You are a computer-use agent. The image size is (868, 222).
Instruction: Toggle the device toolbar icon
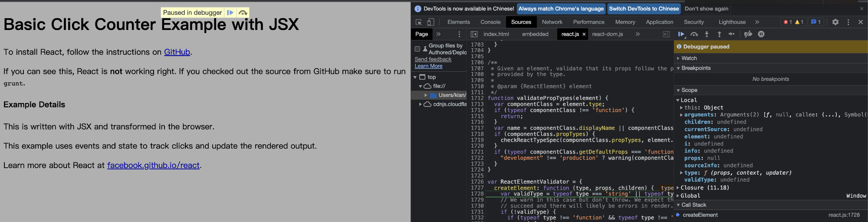coord(431,22)
